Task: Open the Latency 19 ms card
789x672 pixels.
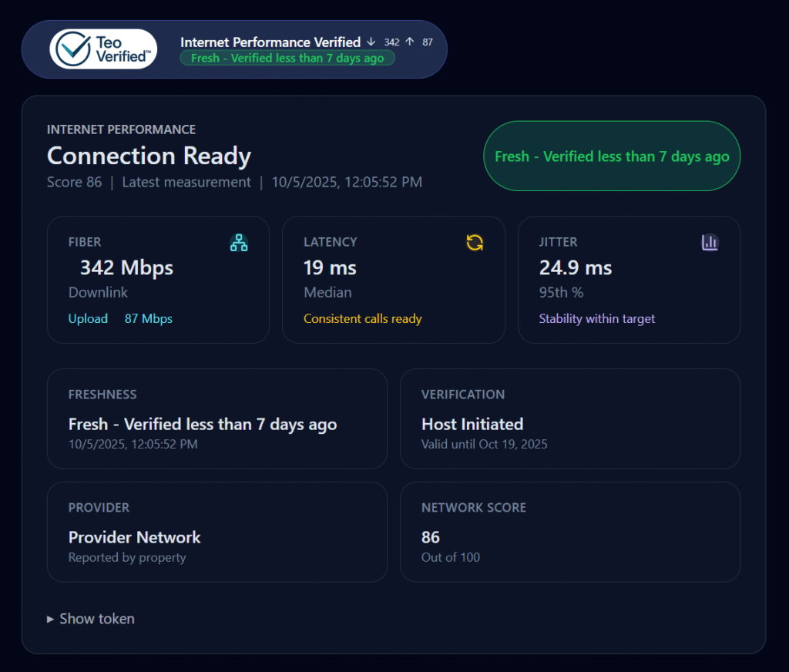Action: (393, 279)
